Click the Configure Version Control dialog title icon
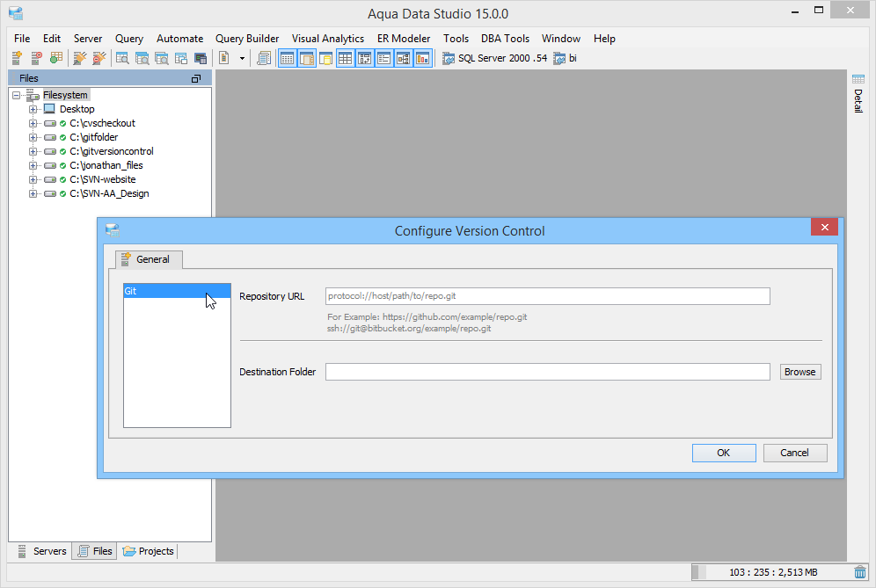This screenshot has width=876, height=588. 113,230
